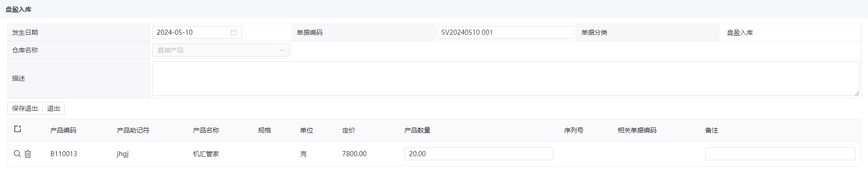Click the 相关单据编码 column header
Image resolution: width=868 pixels, height=171 pixels.
pos(637,130)
